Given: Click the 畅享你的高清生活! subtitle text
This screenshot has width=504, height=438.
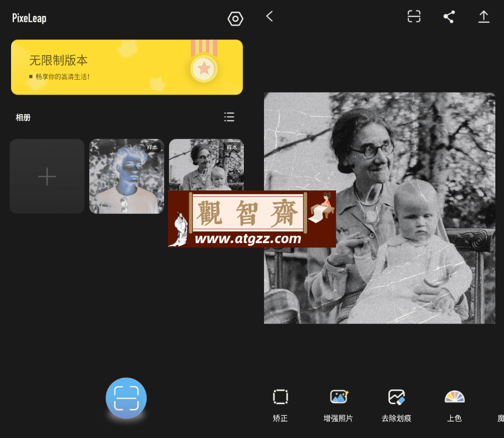Looking at the screenshot, I should click(62, 77).
